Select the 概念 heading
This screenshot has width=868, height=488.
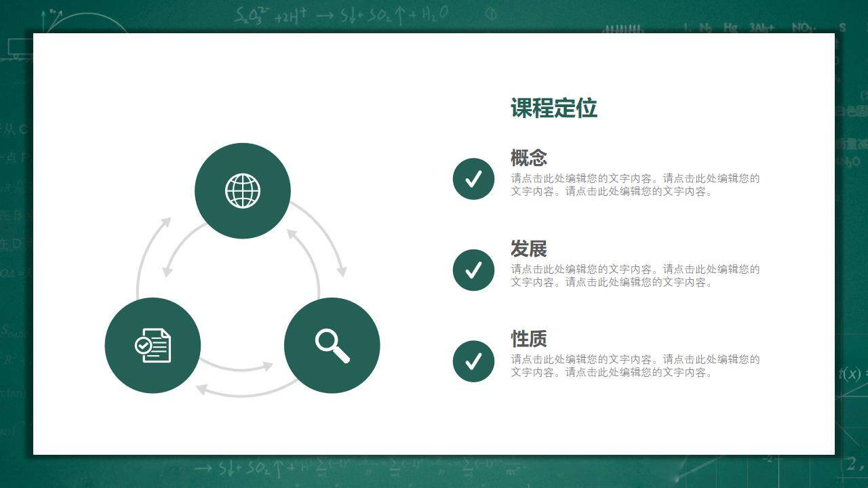click(x=529, y=158)
